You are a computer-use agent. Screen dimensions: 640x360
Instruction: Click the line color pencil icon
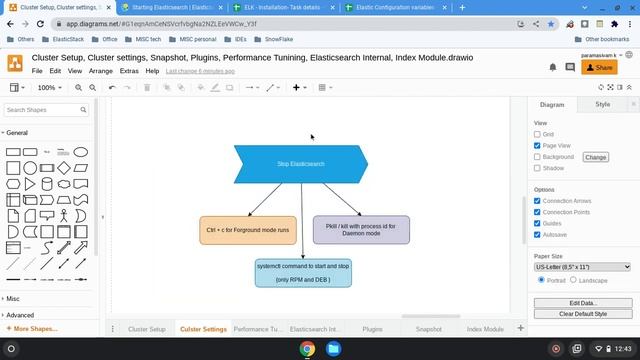pos(215,88)
